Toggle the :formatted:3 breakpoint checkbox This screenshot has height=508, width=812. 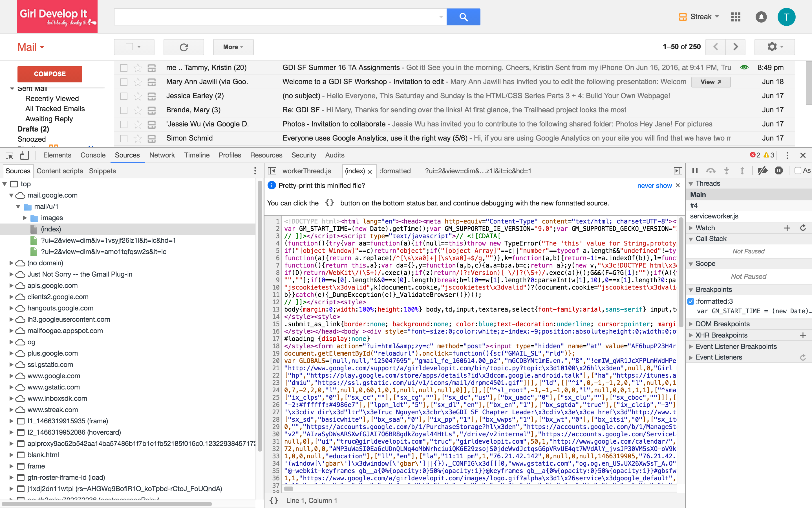690,301
